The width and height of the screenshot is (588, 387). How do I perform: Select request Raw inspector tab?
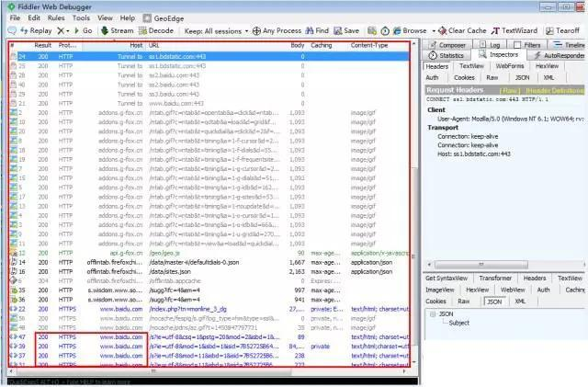(492, 78)
